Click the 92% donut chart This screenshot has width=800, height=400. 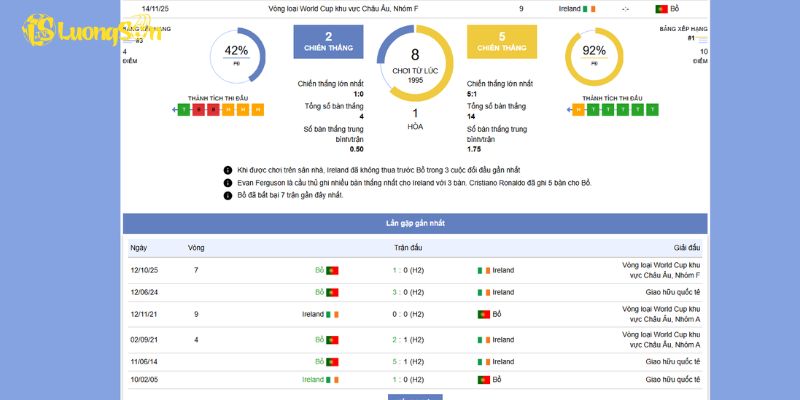pyautogui.click(x=594, y=56)
